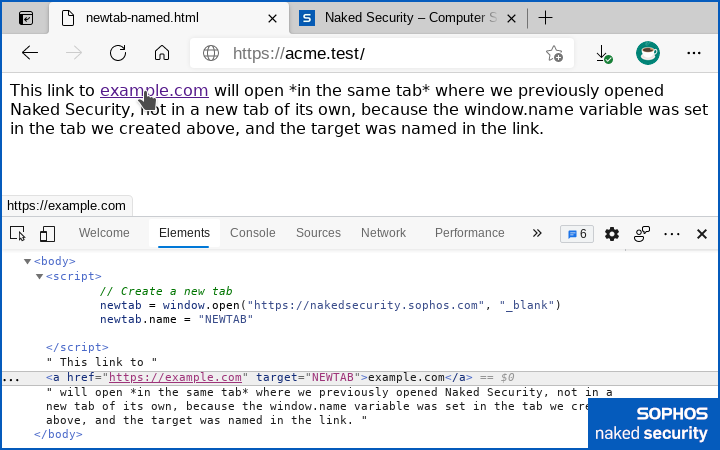Open a new tab with plus button
Viewport: 720px width, 450px height.
click(x=545, y=18)
